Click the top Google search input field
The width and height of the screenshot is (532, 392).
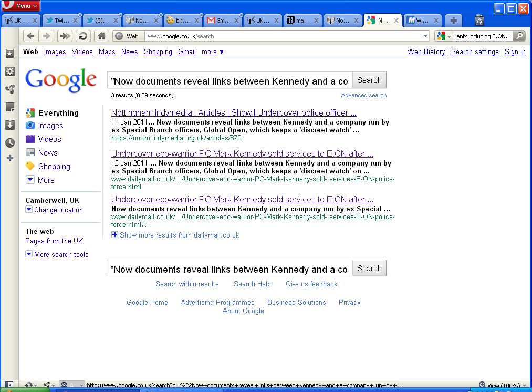point(230,81)
